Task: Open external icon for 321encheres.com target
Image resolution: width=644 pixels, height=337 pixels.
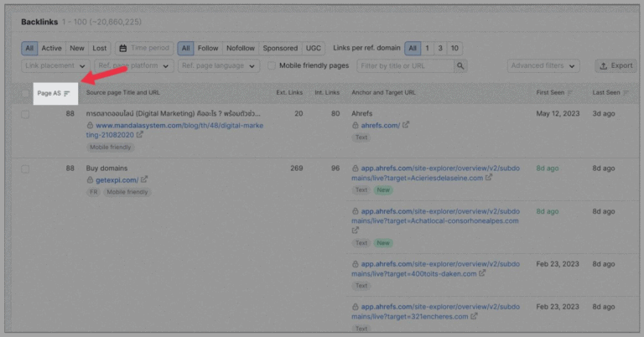Action: (x=474, y=316)
